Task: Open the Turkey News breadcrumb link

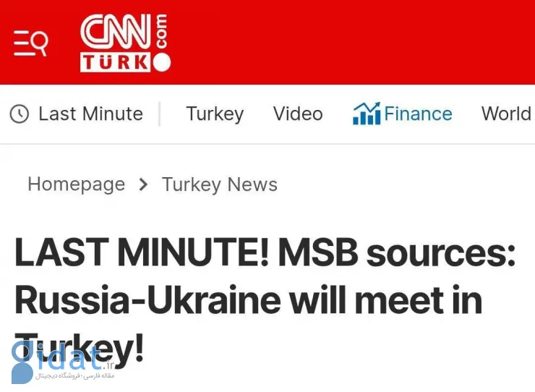Action: click(220, 184)
